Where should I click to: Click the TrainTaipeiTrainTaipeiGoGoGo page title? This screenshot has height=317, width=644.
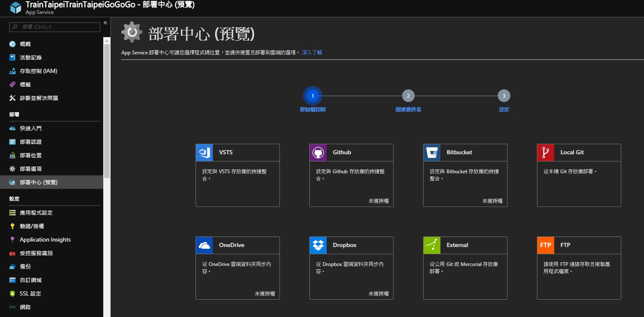[80, 5]
